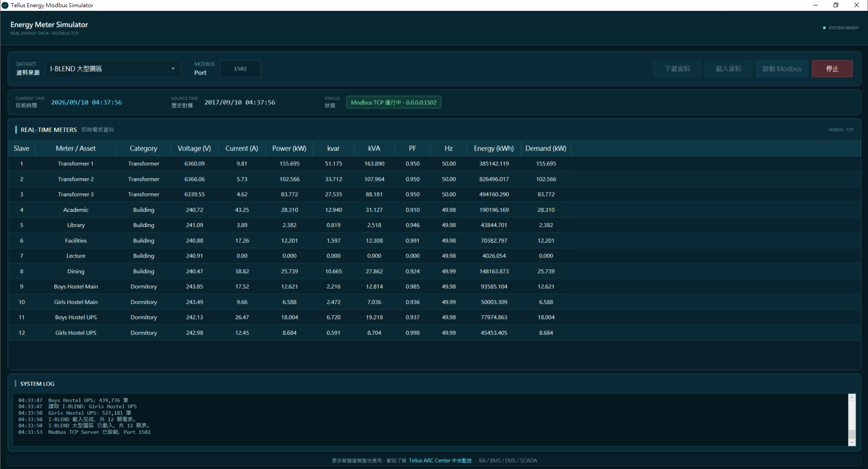Select the Boys Hostel Main meter name
868x469 pixels.
76,286
